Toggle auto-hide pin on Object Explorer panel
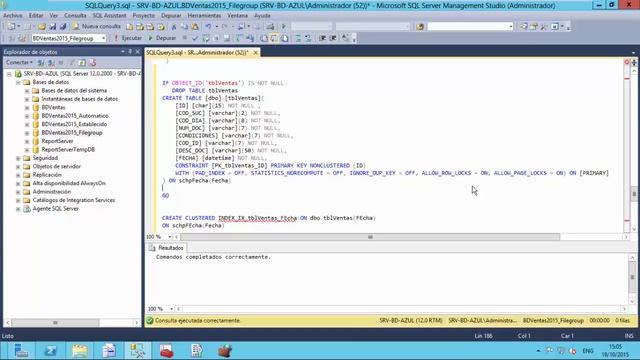The image size is (640, 360). pyautogui.click(x=130, y=52)
